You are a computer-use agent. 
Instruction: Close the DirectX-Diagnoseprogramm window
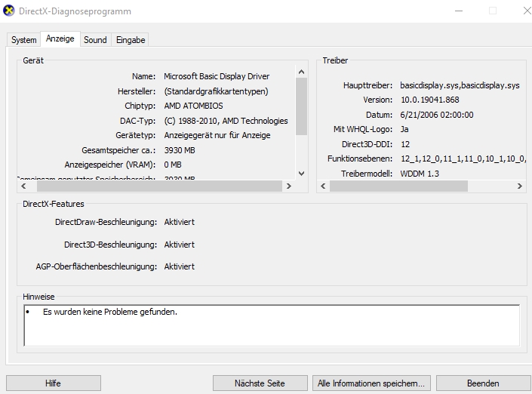[x=527, y=11]
